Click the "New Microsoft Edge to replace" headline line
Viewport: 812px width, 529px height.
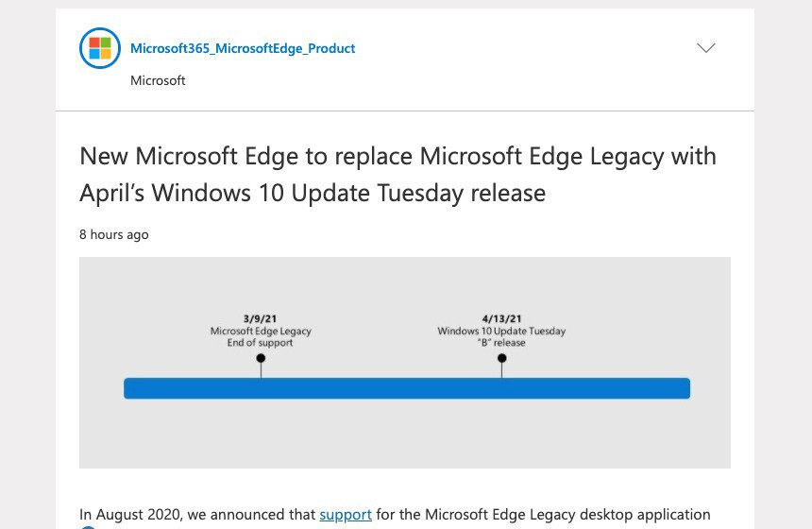tap(398, 156)
